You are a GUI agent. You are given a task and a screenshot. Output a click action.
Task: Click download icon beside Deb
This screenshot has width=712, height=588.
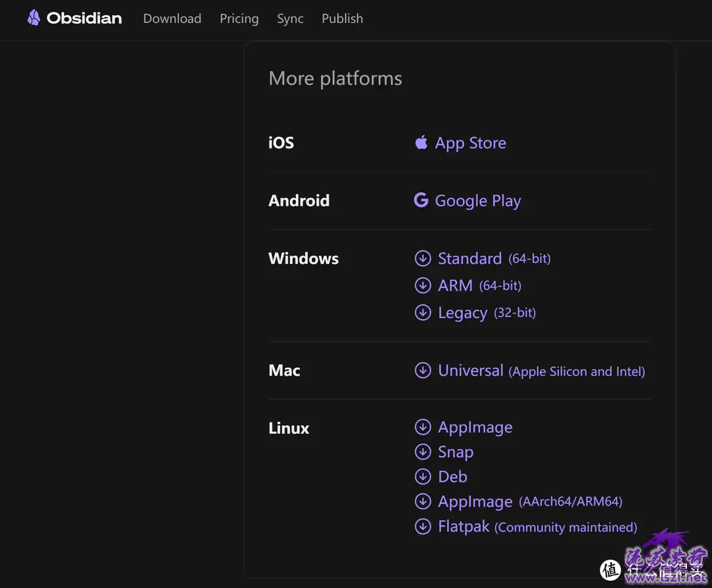click(x=423, y=477)
